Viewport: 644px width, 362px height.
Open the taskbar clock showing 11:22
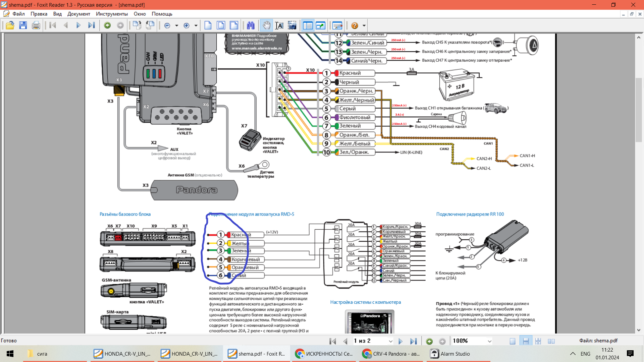pos(607,354)
